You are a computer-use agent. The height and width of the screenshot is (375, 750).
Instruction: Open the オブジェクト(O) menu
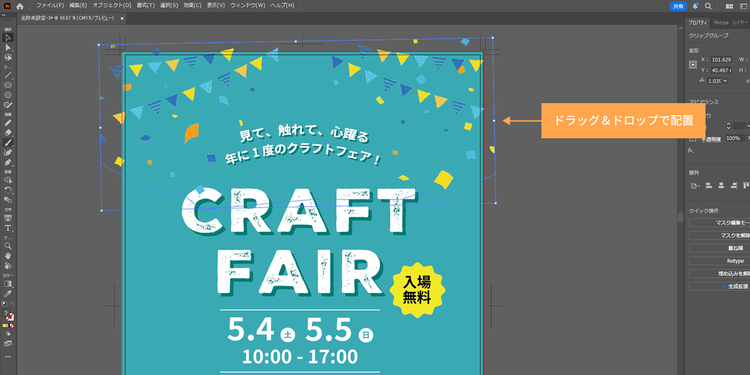point(111,5)
